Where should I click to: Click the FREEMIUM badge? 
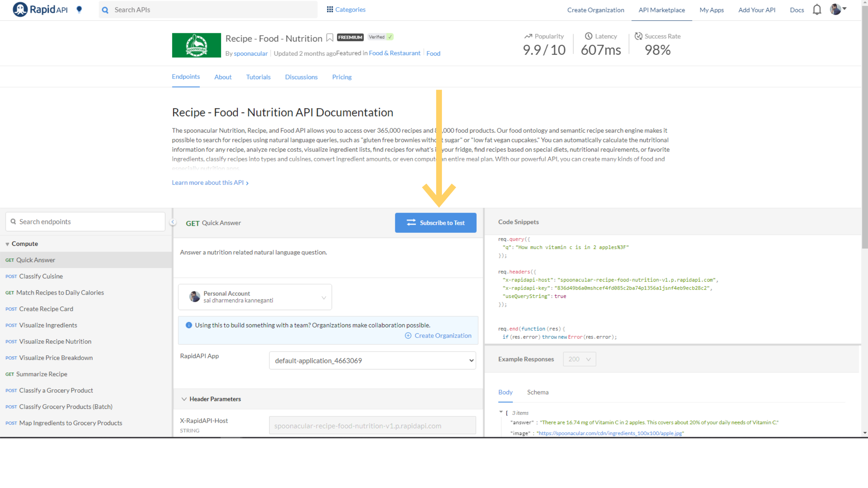[350, 37]
